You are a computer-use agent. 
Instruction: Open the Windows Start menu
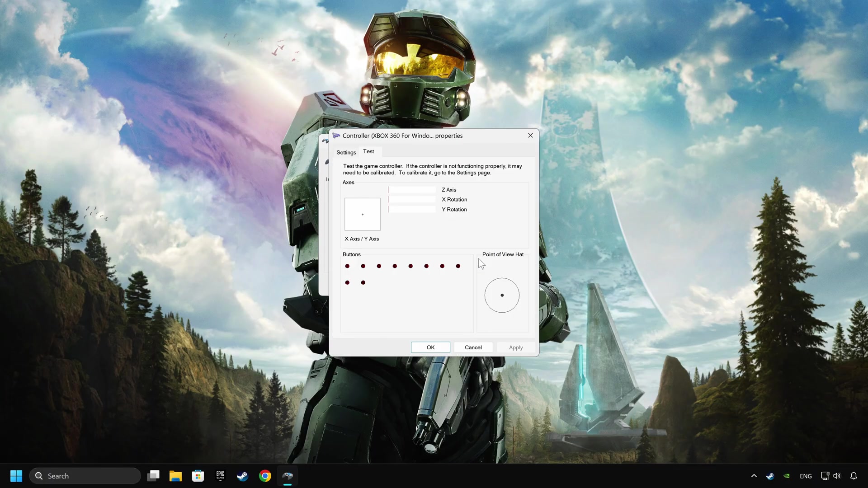[x=16, y=476]
